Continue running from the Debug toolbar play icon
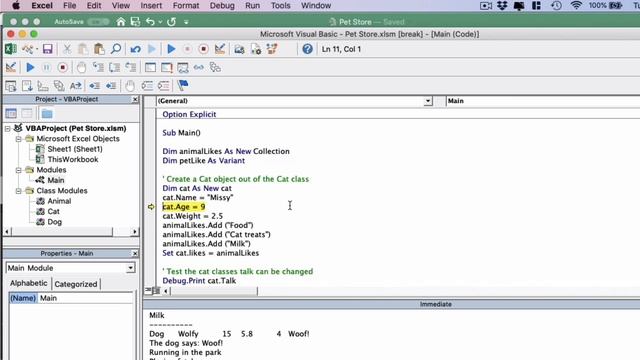 pyautogui.click(x=30, y=67)
